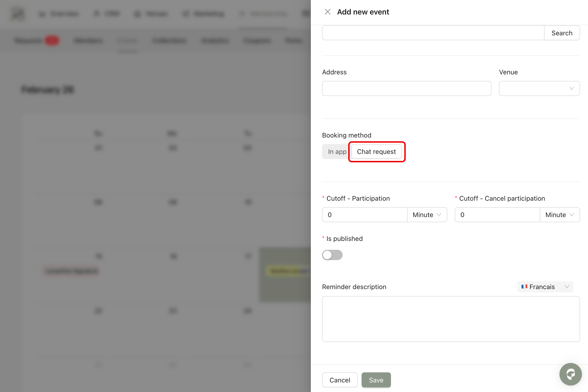Open the Francais language selector
The width and height of the screenshot is (588, 392).
point(545,287)
